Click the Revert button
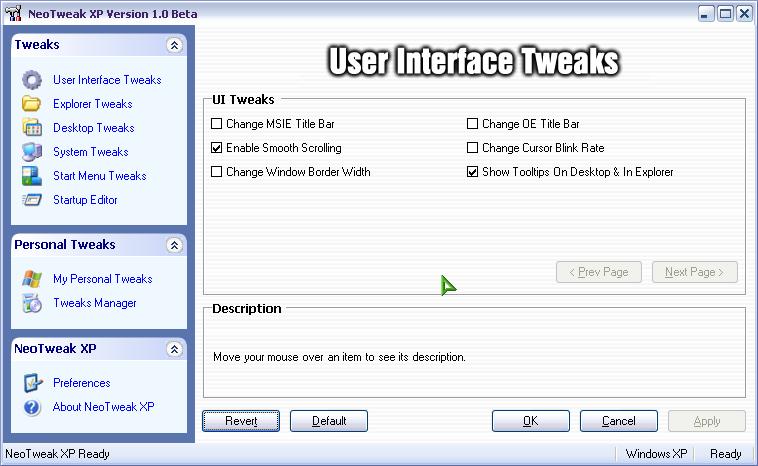Screen dimensions: 758x466 click(x=241, y=421)
